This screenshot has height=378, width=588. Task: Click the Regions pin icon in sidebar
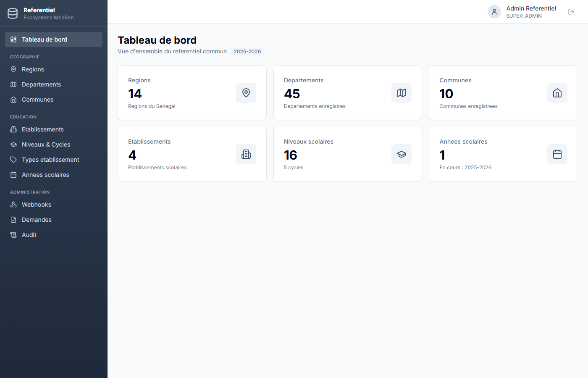[13, 69]
